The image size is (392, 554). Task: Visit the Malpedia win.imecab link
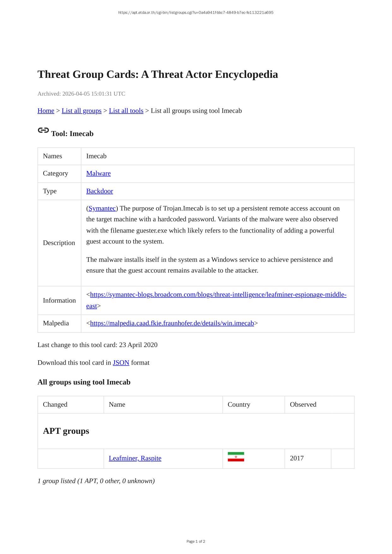tap(172, 323)
